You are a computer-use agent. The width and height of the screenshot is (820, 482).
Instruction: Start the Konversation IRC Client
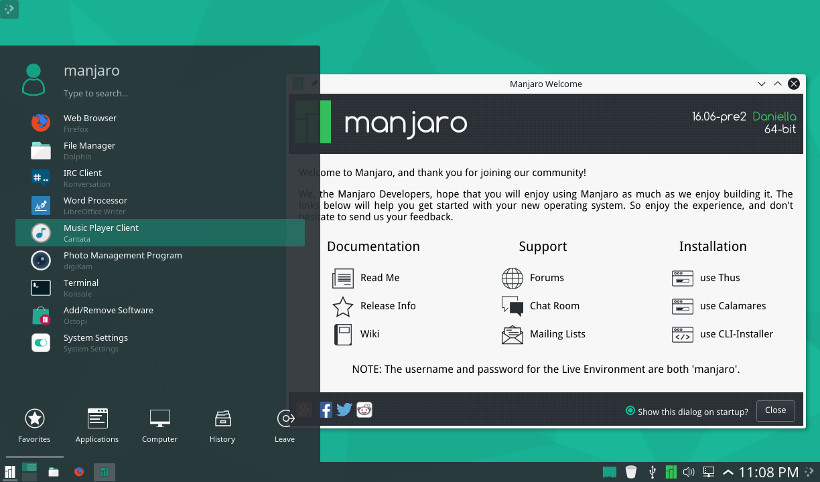pos(160,178)
